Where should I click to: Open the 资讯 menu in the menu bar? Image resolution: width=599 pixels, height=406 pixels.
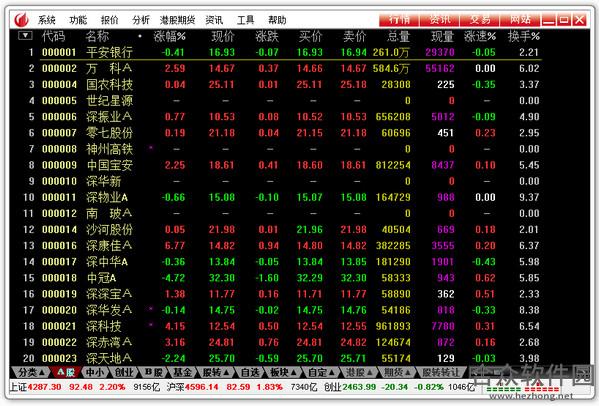tap(214, 20)
